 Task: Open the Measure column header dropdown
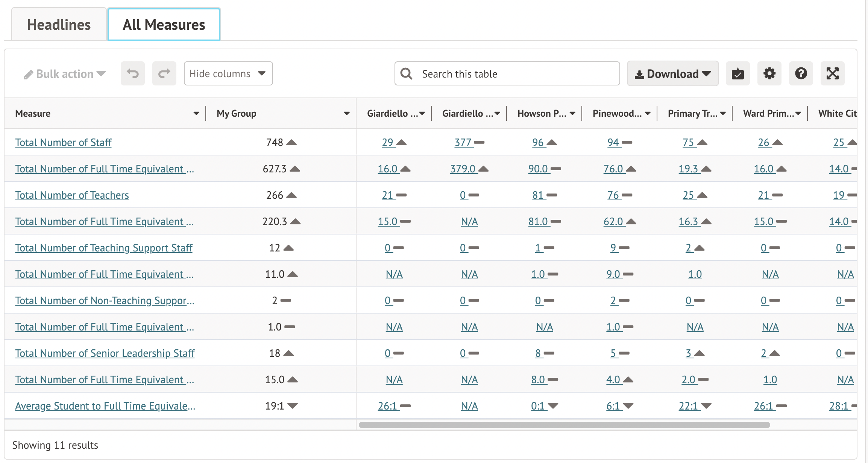point(196,113)
